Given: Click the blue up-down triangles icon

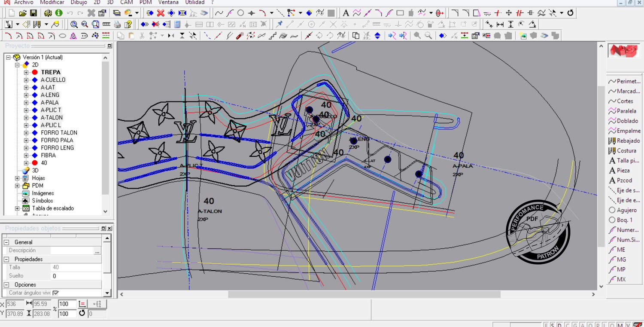Looking at the screenshot, I should 377,36.
